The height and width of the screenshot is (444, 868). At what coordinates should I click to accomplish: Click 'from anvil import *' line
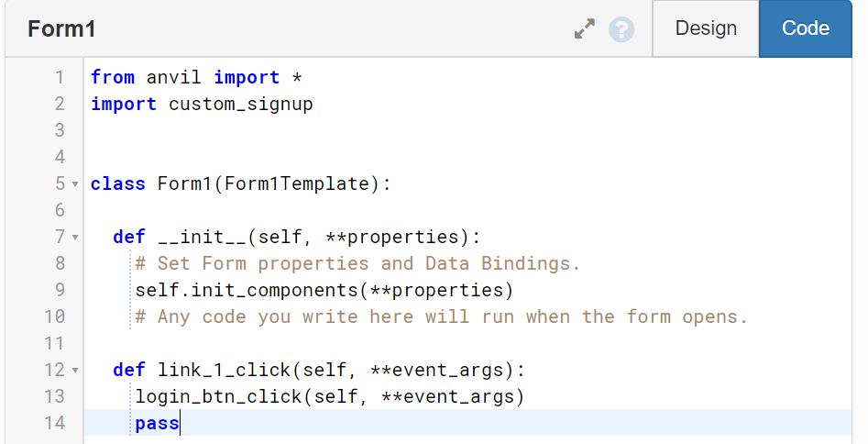196,78
